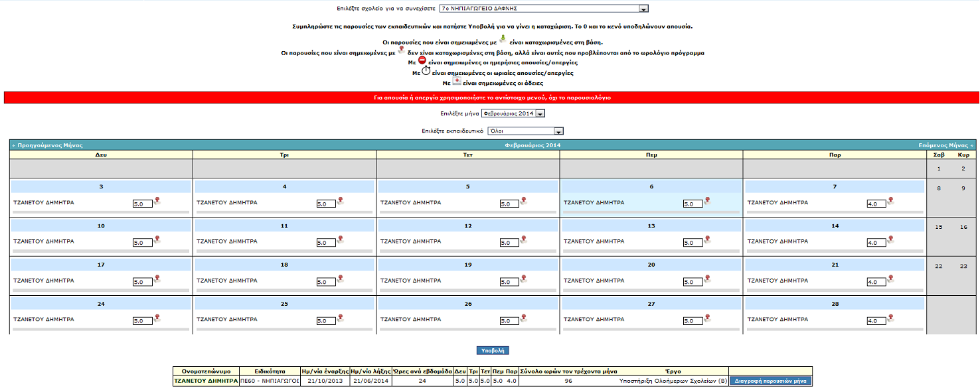
Task: Click the stamp icon for day 3
Action: click(x=158, y=201)
